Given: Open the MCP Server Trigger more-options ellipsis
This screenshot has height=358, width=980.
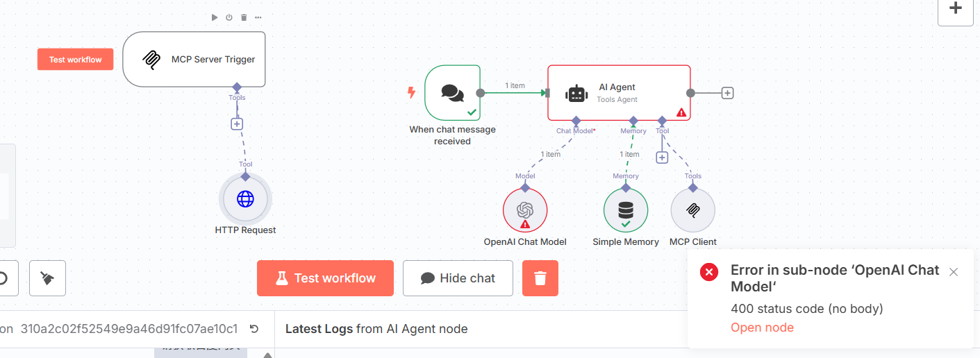Looking at the screenshot, I should coord(258,17).
